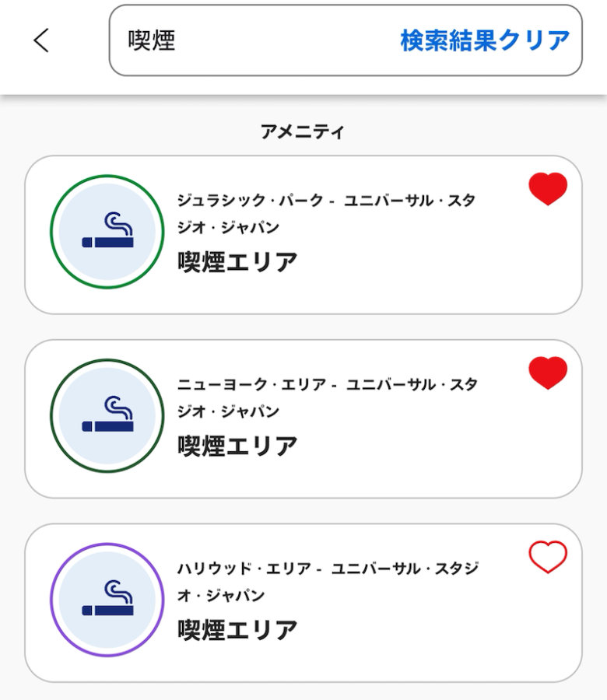Viewport: 607px width, 700px height.
Task: Open the ニューヨーク・エリア location text
Action: point(327,397)
